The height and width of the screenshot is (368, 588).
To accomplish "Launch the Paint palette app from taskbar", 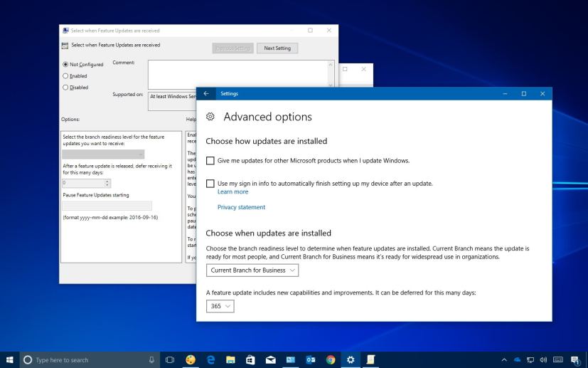I will point(191,359).
